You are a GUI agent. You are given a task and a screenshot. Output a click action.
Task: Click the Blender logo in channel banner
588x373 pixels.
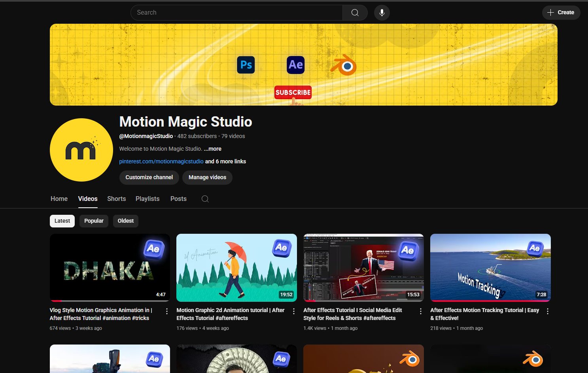344,65
